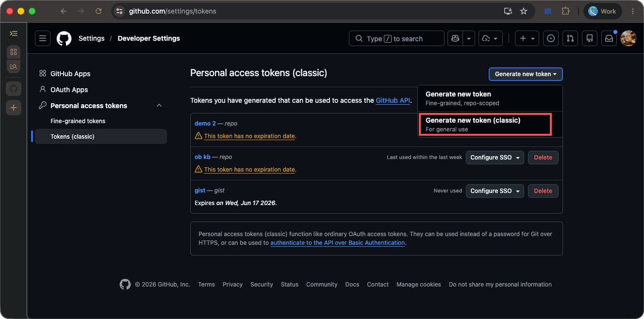Image resolution: width=644 pixels, height=319 pixels.
Task: Open the repositories icon in header
Action: (590, 38)
